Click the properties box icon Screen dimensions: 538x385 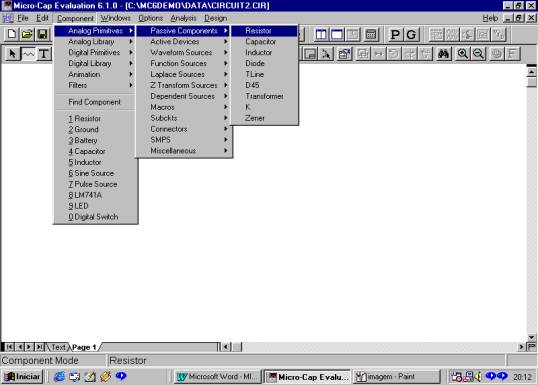(x=344, y=54)
